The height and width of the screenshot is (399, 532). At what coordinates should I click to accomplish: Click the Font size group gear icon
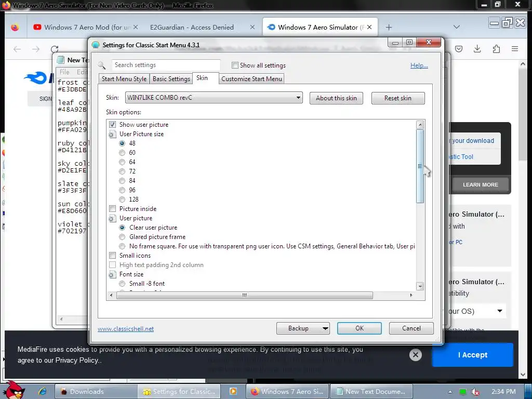pyautogui.click(x=112, y=274)
